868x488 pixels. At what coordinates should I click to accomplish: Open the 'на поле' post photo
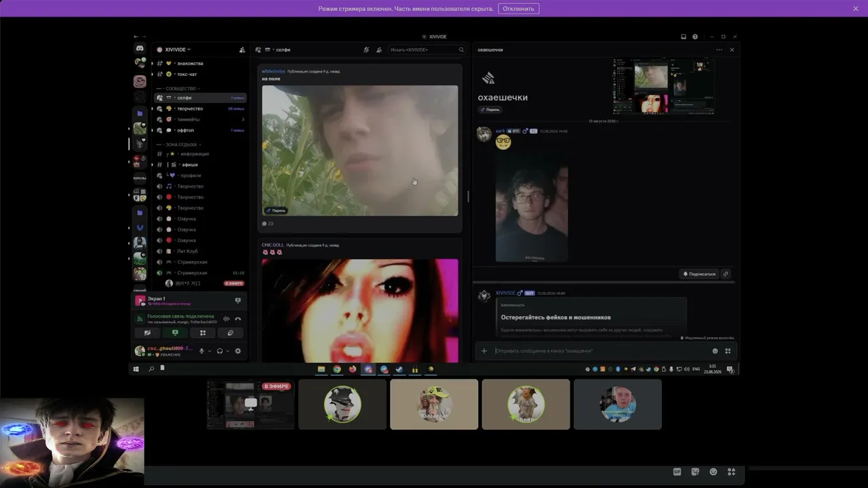point(360,150)
